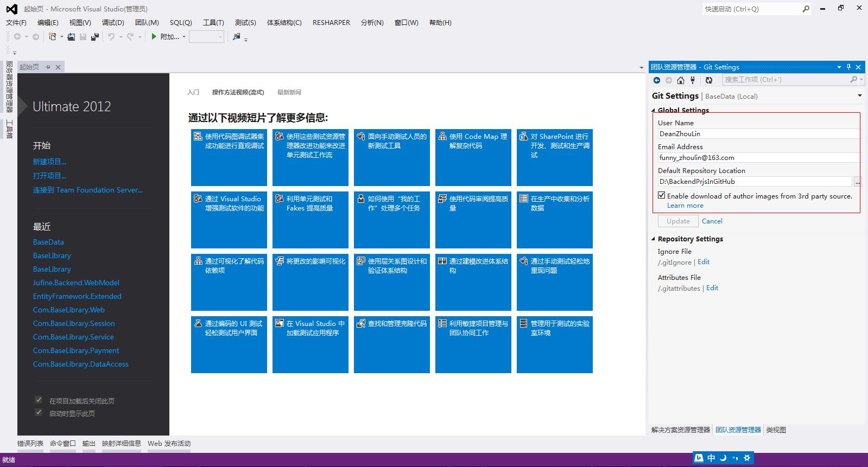Click the Save All toolbar icon

click(x=95, y=36)
